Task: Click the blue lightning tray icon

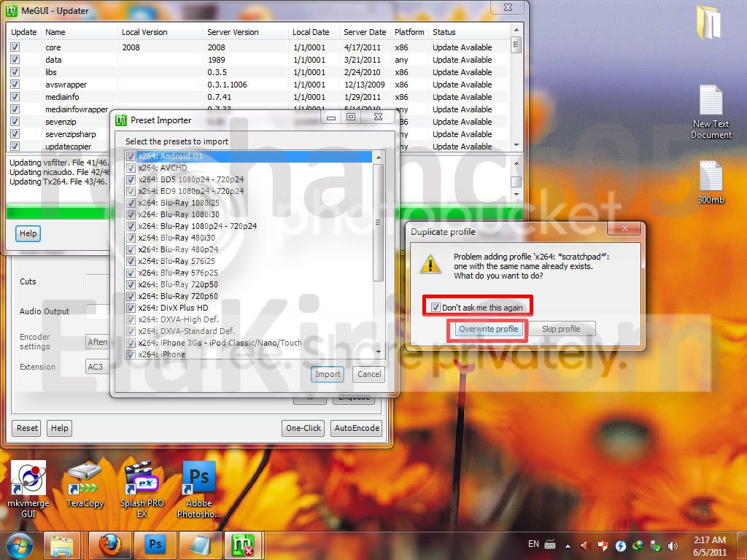Action: pos(620,545)
